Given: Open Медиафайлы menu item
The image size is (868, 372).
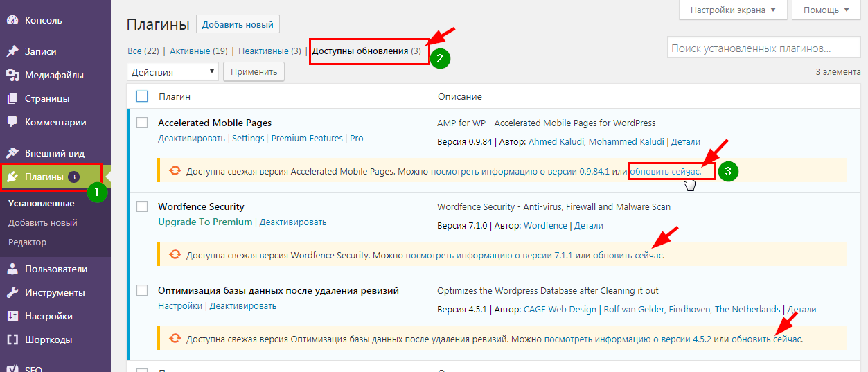Looking at the screenshot, I should (55, 76).
